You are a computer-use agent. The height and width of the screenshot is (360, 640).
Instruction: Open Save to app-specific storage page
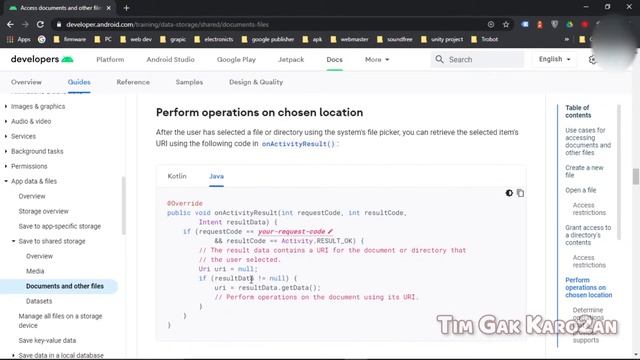point(60,226)
